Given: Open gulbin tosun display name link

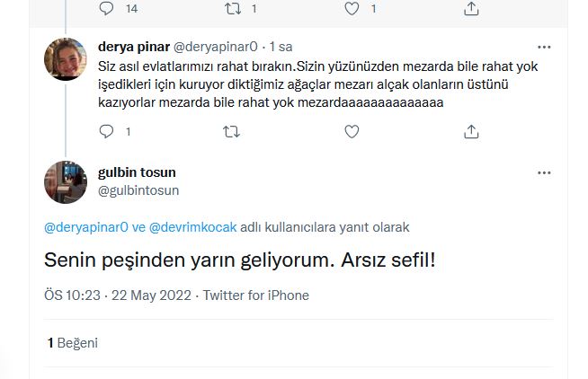Looking at the screenshot, I should coord(138,172).
